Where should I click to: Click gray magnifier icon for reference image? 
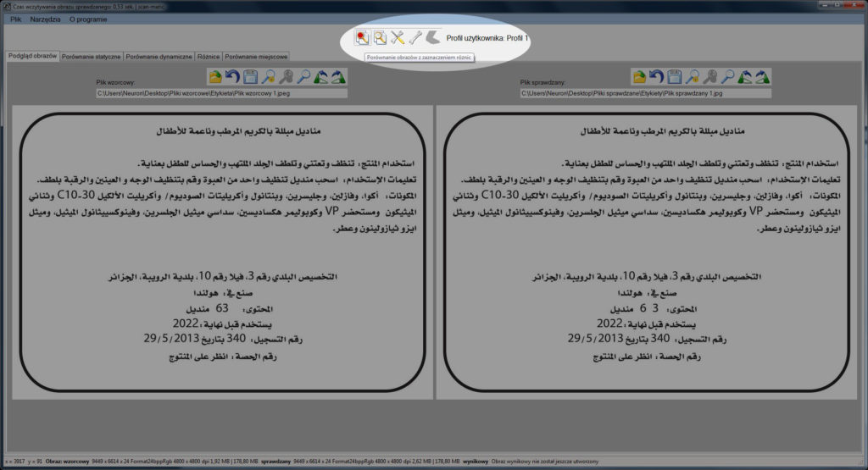pos(286,77)
